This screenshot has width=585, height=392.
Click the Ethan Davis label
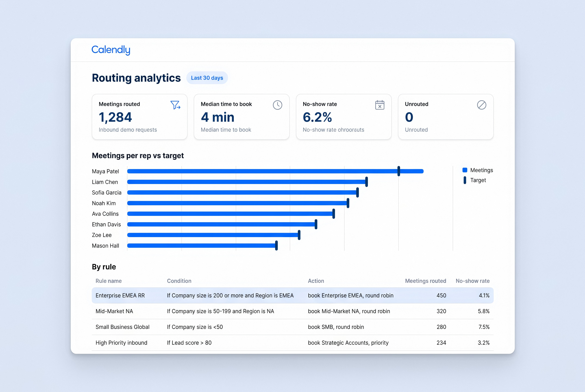(x=106, y=224)
